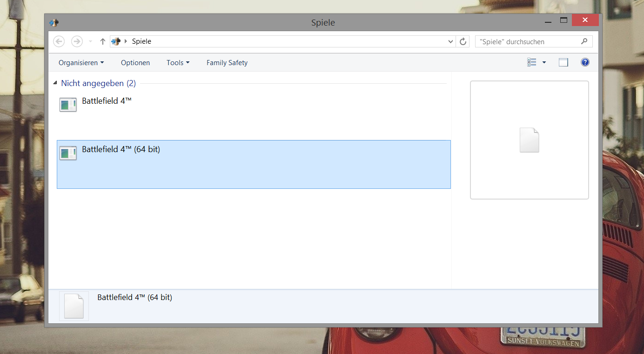644x354 pixels.
Task: Go back with the back arrow button
Action: click(59, 41)
